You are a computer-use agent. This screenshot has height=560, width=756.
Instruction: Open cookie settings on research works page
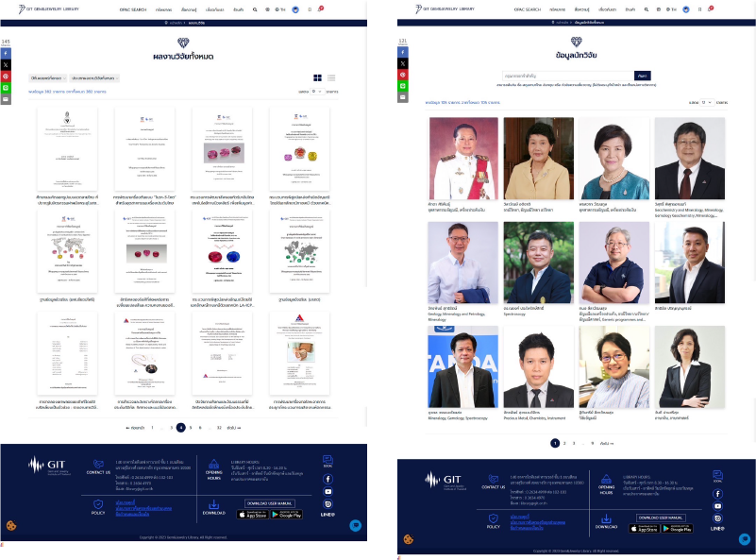[11, 525]
